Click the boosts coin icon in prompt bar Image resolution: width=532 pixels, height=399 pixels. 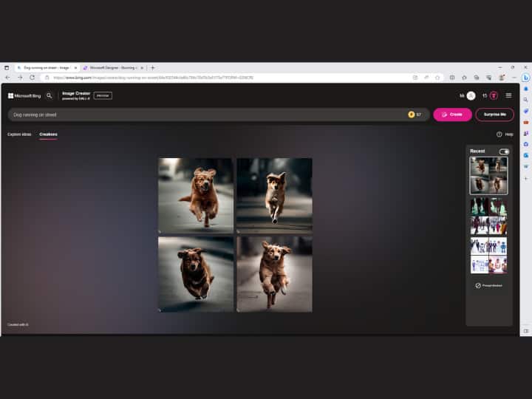412,115
